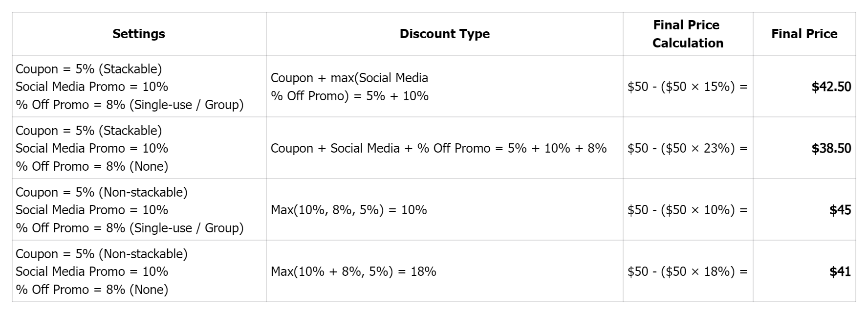The image size is (868, 314).
Task: Click the $50 × 10% calculation cell
Action: coord(688,210)
